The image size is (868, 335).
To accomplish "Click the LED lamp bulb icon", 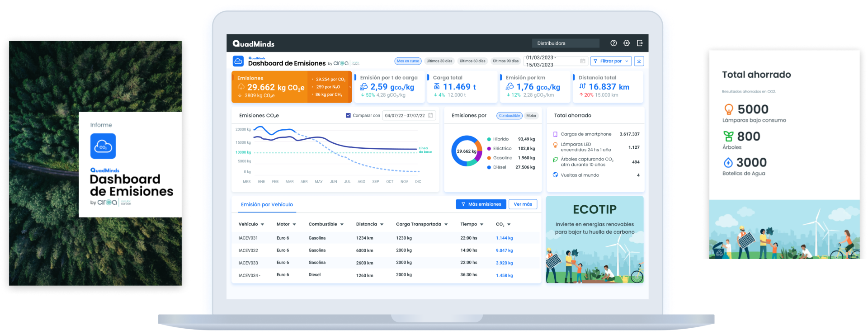I will [x=555, y=145].
